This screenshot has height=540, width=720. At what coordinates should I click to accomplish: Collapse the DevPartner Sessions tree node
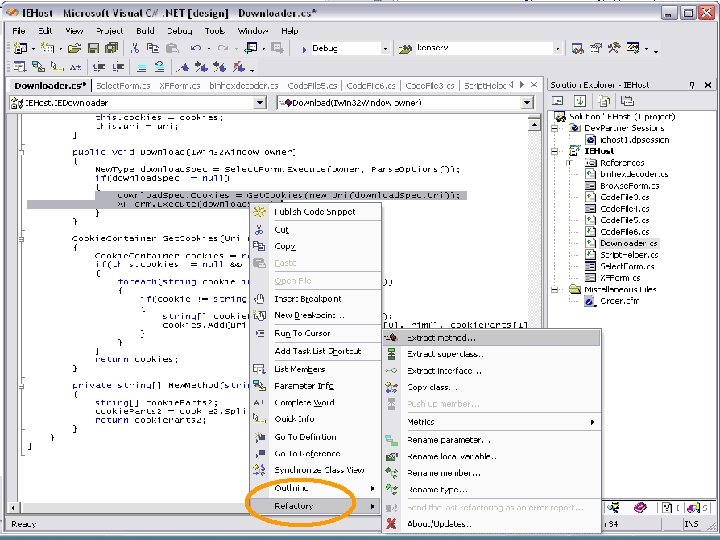click(x=555, y=128)
